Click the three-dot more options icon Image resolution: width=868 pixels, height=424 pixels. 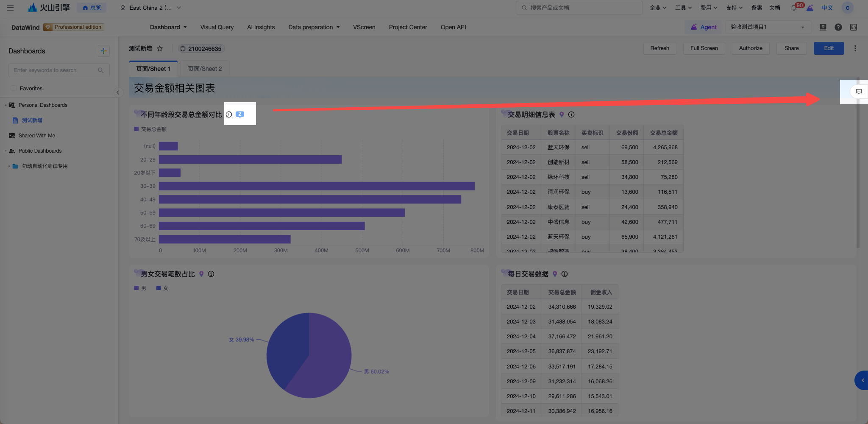coord(855,48)
